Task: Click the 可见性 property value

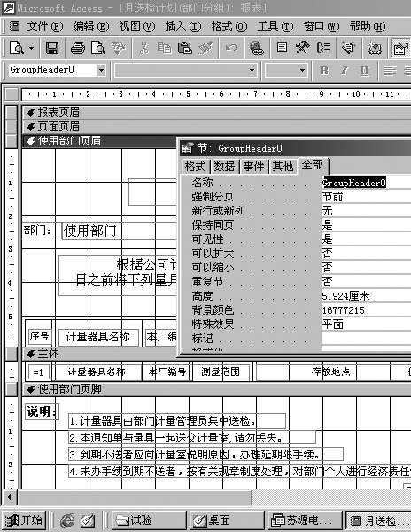Action: pyautogui.click(x=366, y=239)
